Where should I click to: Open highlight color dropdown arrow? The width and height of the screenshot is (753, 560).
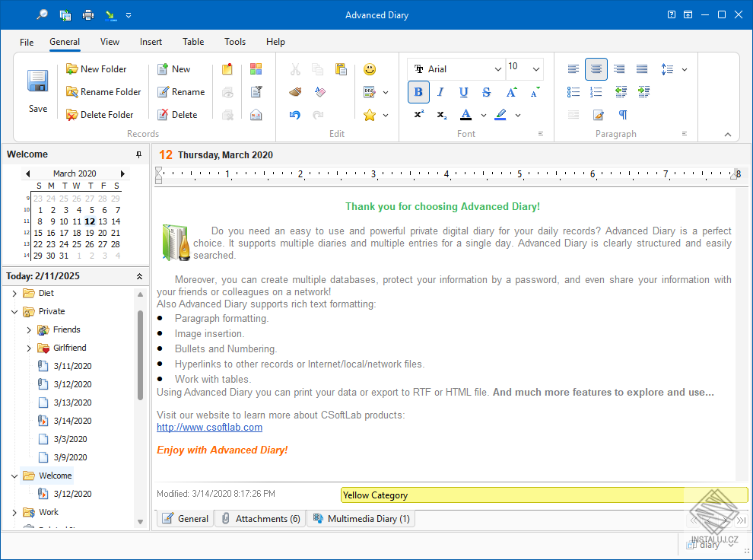(518, 115)
